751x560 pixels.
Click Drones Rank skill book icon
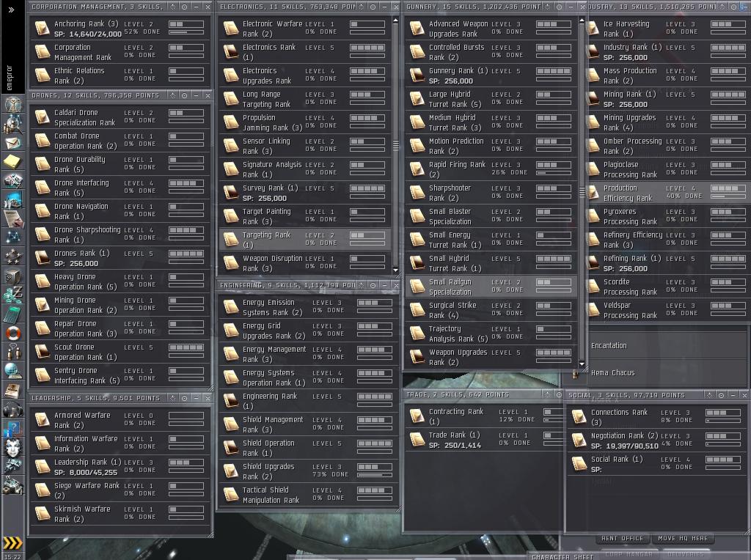(x=42, y=258)
